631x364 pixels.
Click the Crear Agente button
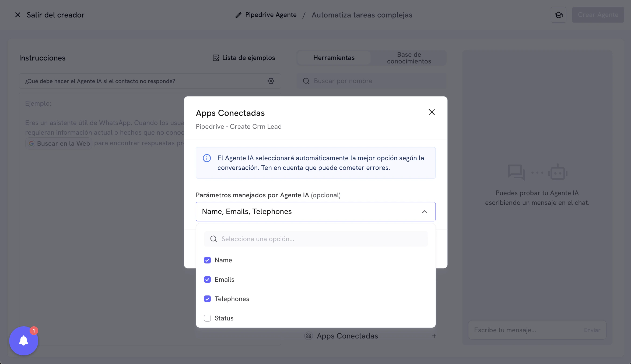[598, 15]
